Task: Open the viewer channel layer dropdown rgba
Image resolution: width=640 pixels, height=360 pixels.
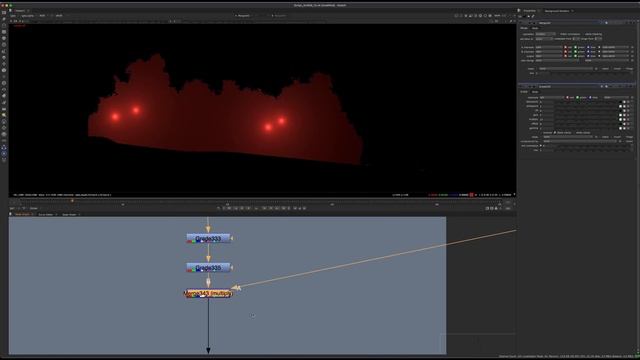Action: pos(13,16)
